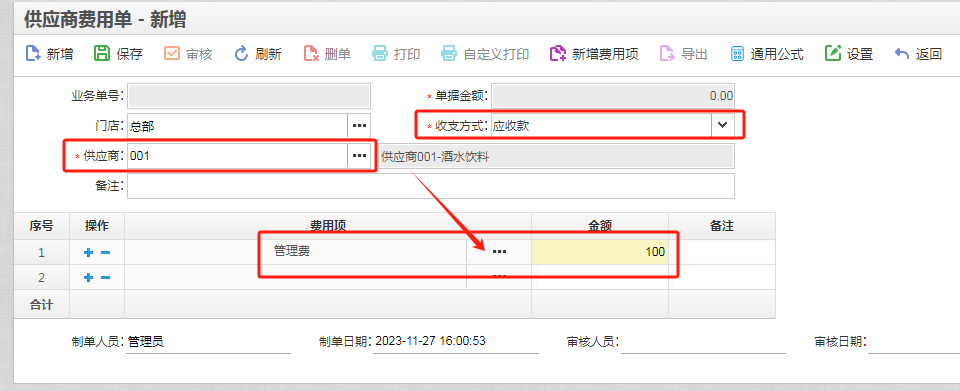Export using the 导出 icon
The image size is (960, 391).
[x=667, y=54]
